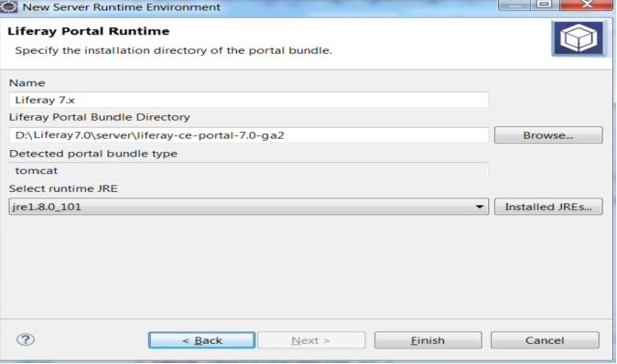The image size is (617, 364).
Task: Click the Liferay cube banner icon
Action: [578, 37]
